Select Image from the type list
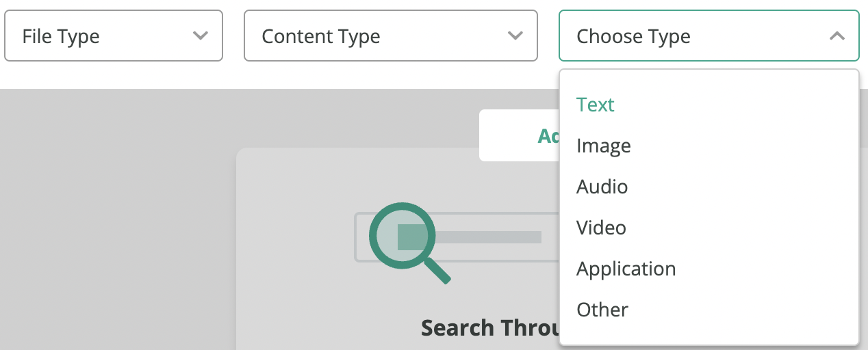 pyautogui.click(x=709, y=146)
